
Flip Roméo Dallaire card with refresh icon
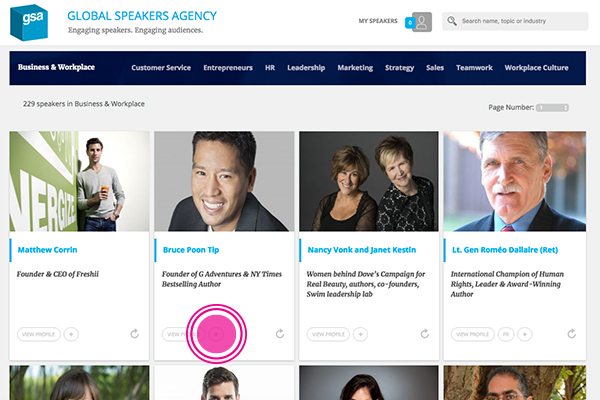[x=571, y=334]
